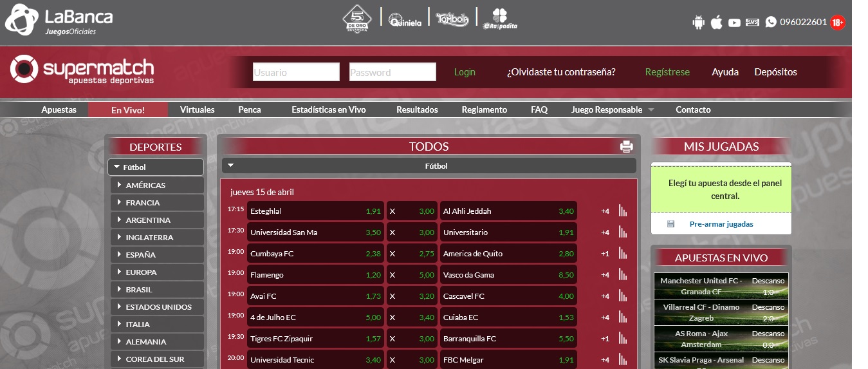Image resolution: width=868 pixels, height=369 pixels.
Task: Open the Ayuda link
Action: click(725, 72)
